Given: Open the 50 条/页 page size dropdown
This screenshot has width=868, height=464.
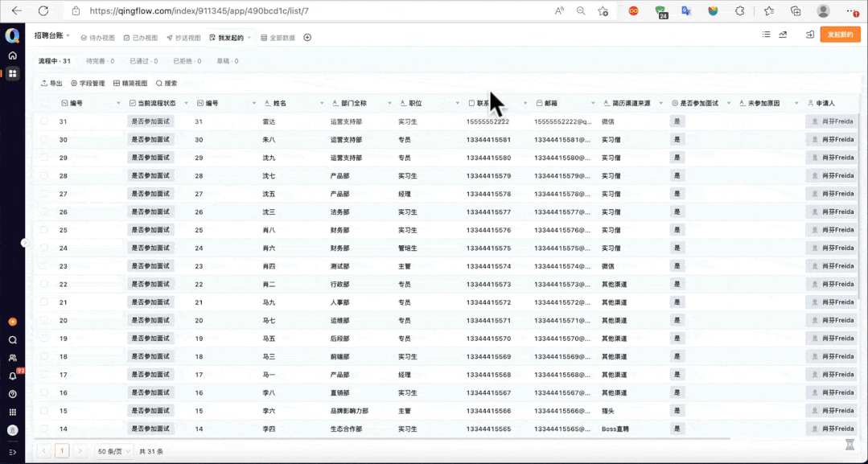Looking at the screenshot, I should [113, 451].
